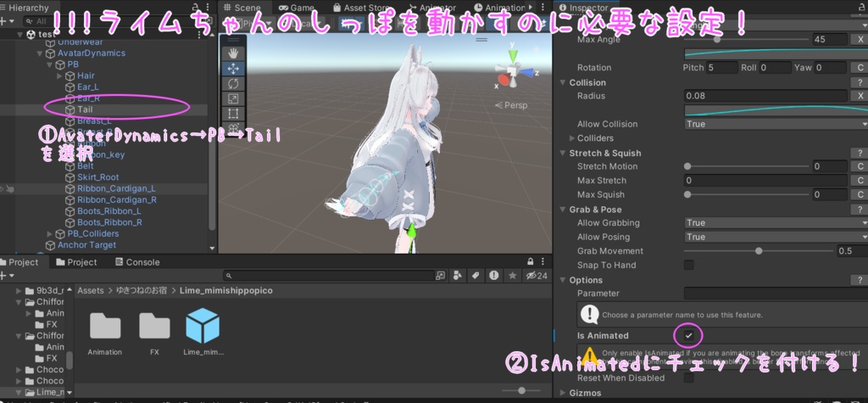Lock the Project panel

531,261
